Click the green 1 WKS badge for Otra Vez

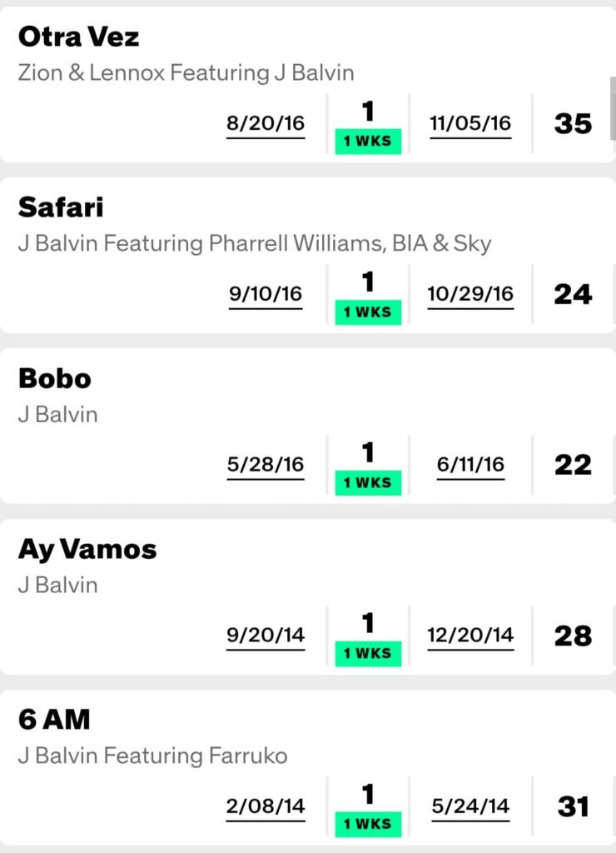[x=368, y=141]
